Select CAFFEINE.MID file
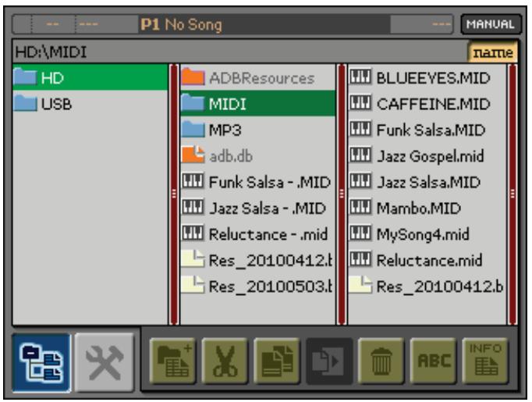Image resolution: width=532 pixels, height=402 pixels. 427,104
